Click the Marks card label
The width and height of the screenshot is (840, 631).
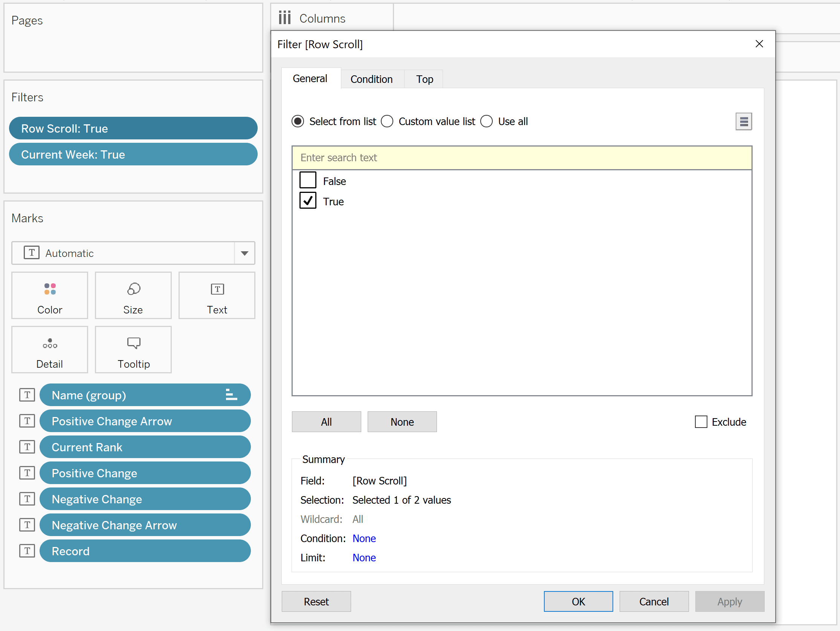tap(27, 218)
